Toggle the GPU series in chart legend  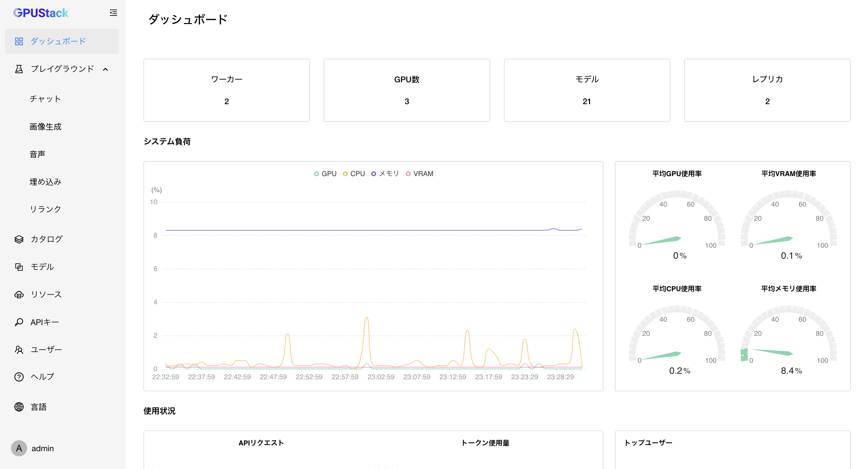tap(325, 174)
